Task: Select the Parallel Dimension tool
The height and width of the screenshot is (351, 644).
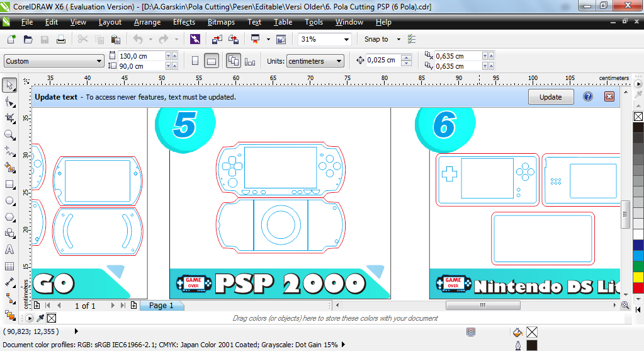Action: coord(9,282)
